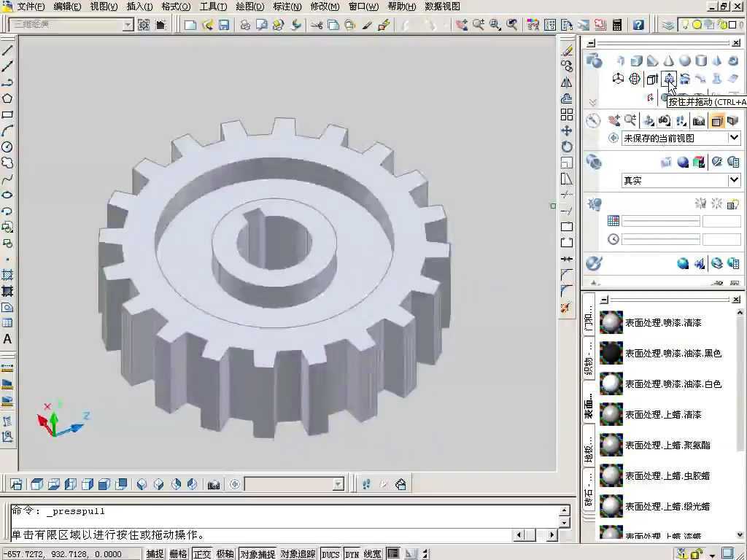Toggle 对象追踪 object tracking in status bar

click(x=298, y=554)
